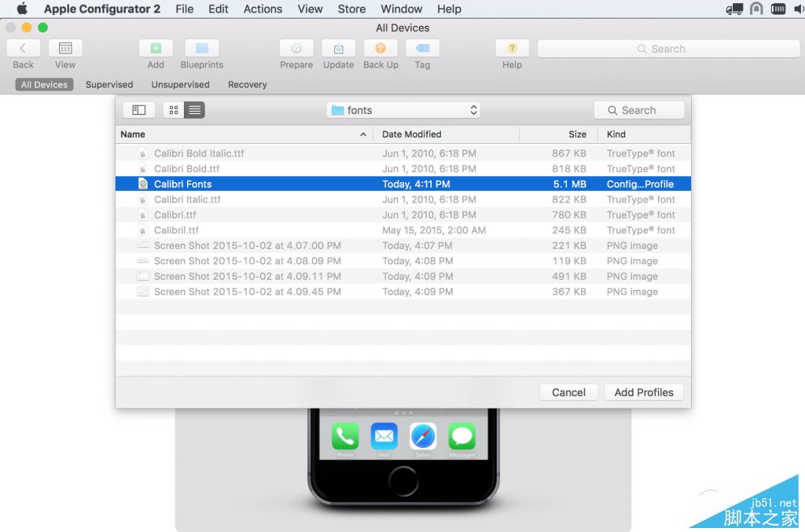The image size is (805, 532).
Task: Click the Cancel button
Action: point(568,392)
